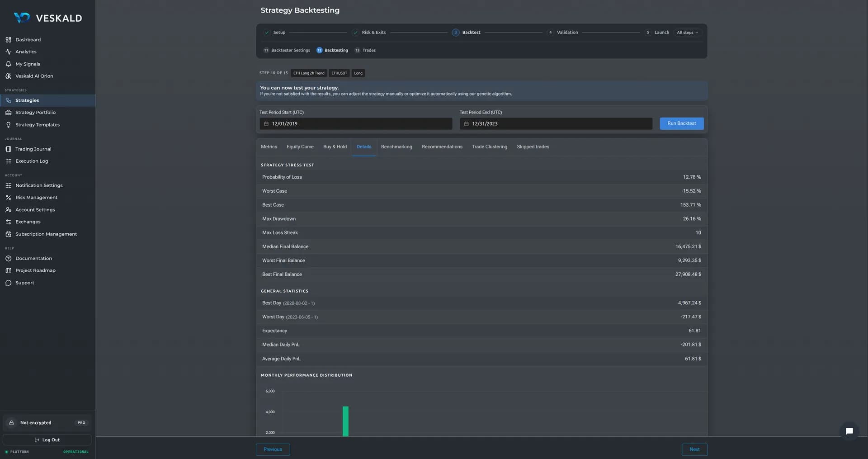The image size is (868, 459).
Task: Log out of the account
Action: pos(47,440)
